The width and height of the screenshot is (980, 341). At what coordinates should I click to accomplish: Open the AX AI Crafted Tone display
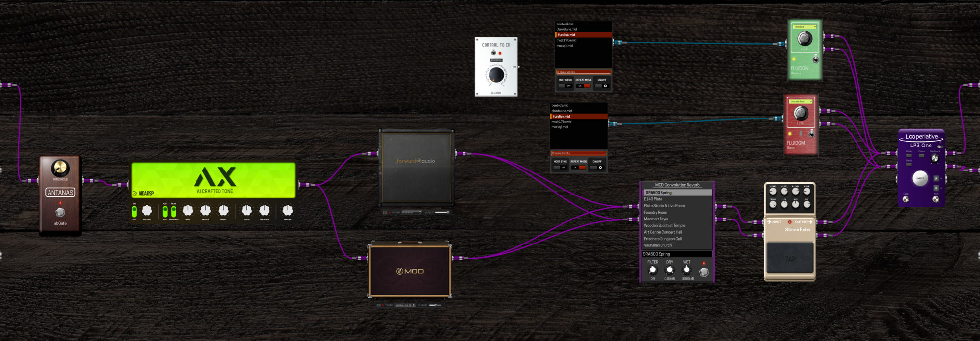coord(214,180)
